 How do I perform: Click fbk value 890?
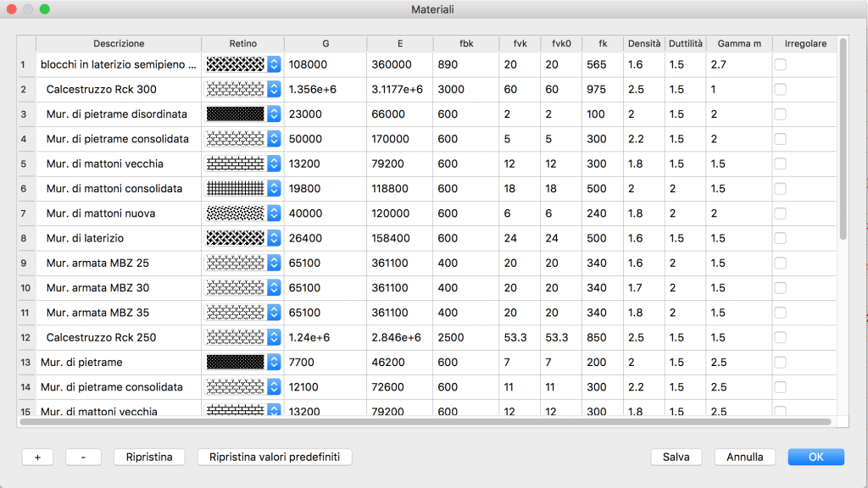tap(448, 64)
